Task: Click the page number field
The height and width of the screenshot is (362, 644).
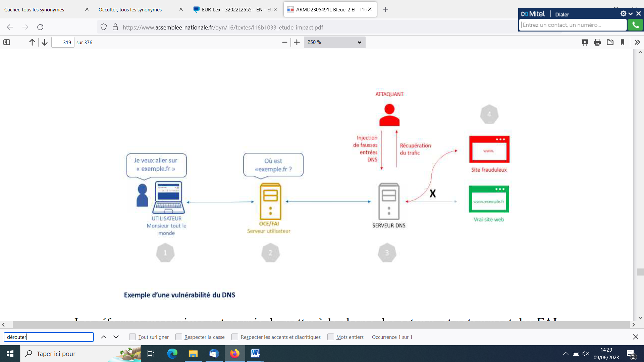Action: point(63,42)
